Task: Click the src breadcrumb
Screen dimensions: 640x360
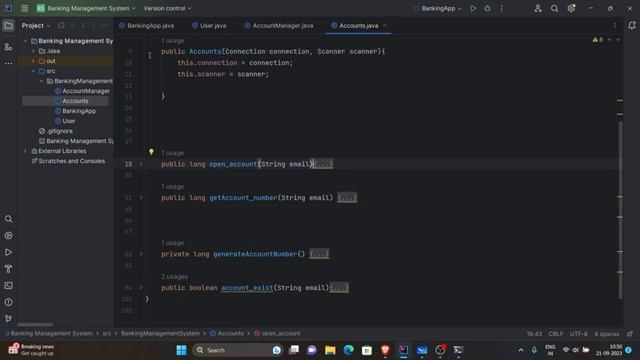Action: tap(107, 333)
